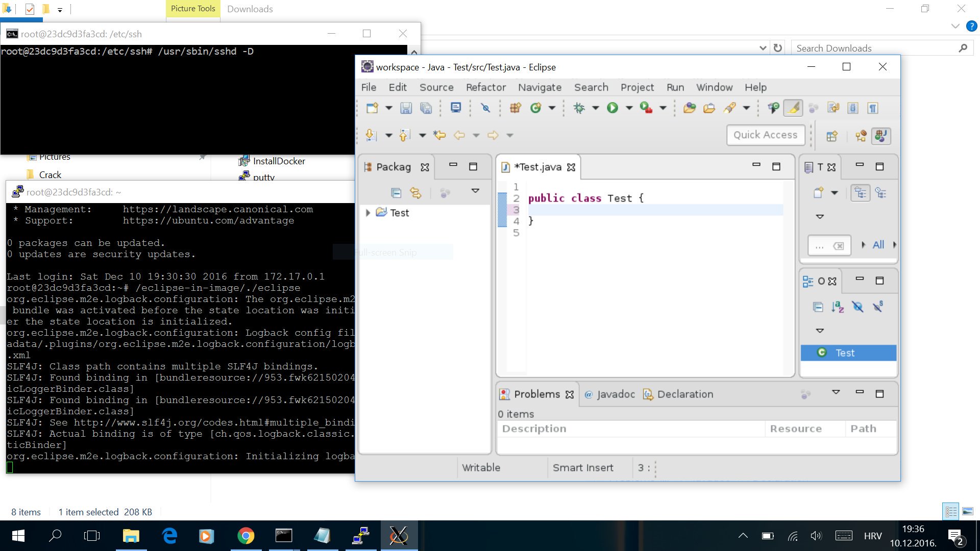
Task: Toggle Show Whitespace Characters pilcrow icon
Action: (x=873, y=108)
